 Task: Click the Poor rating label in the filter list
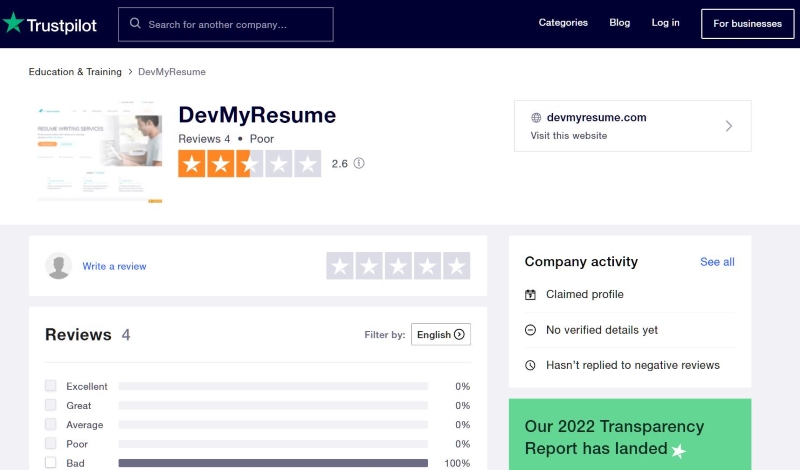tap(77, 444)
